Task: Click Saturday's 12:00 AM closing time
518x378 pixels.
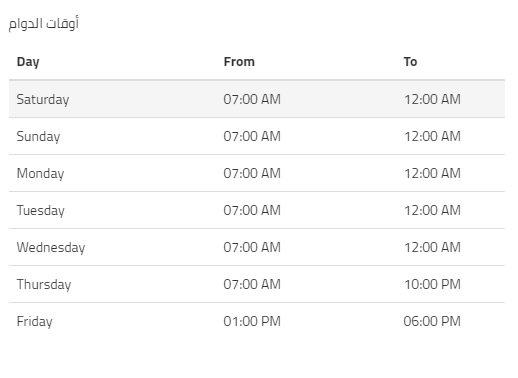Action: point(432,99)
